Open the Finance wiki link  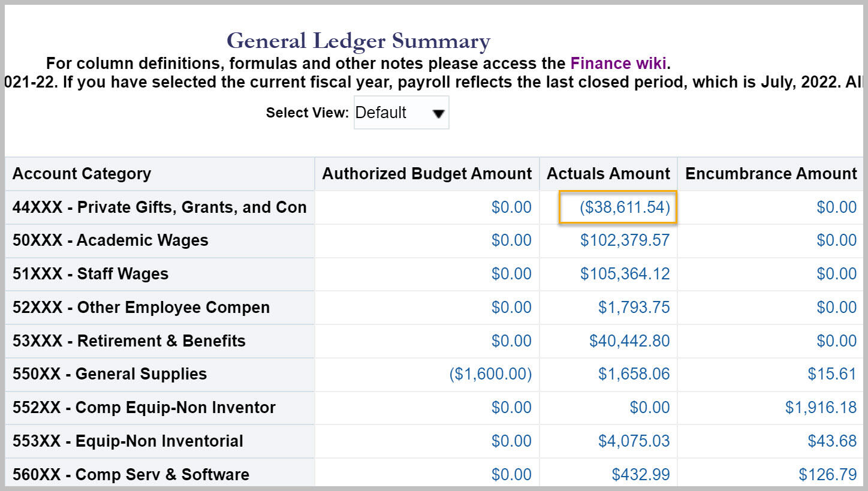pos(618,63)
